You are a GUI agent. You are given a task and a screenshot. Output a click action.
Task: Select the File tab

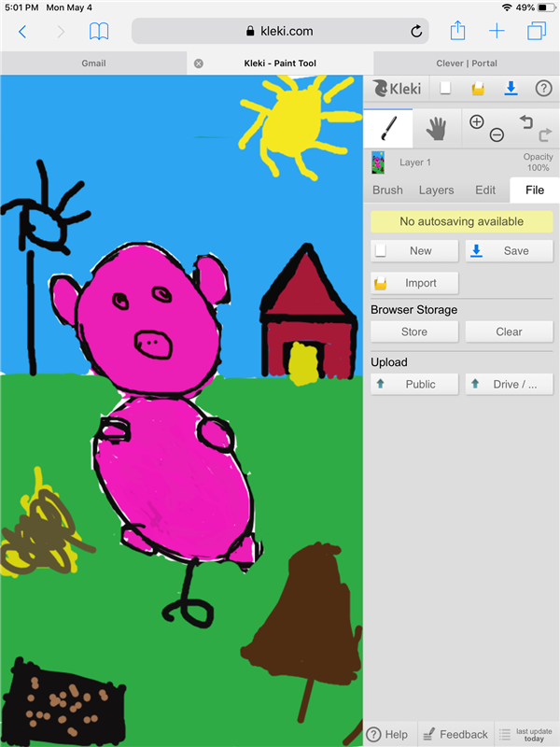[x=534, y=190]
